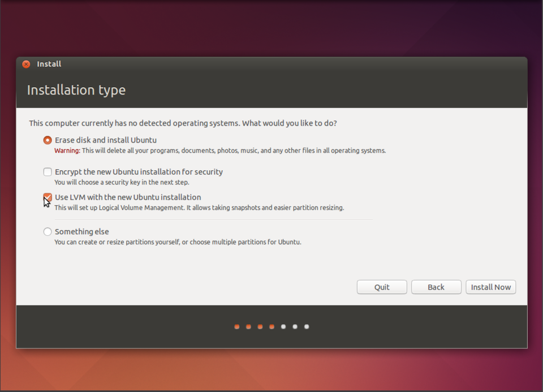The width and height of the screenshot is (543, 392).
Task: Click the "Install" title bar label
Action: pos(49,64)
